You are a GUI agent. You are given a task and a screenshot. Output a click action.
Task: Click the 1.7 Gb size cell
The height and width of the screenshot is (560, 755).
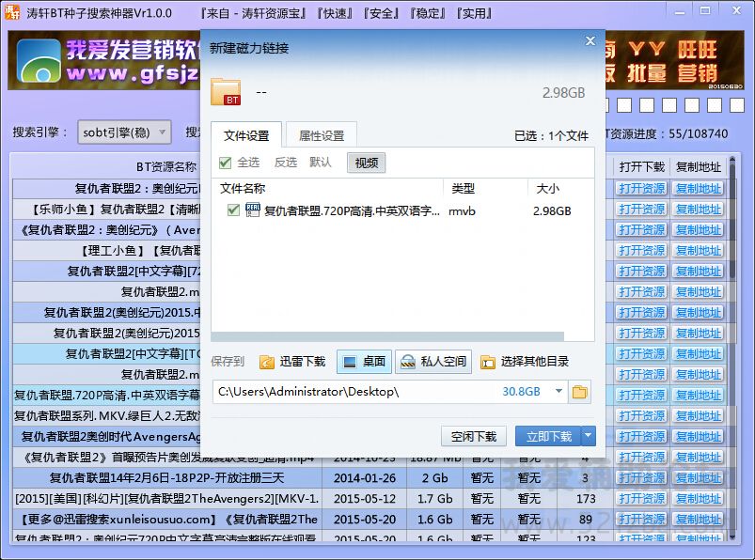(434, 499)
